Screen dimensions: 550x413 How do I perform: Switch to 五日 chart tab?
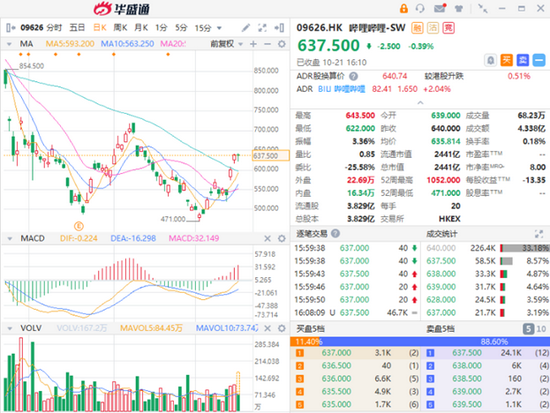coord(77,28)
